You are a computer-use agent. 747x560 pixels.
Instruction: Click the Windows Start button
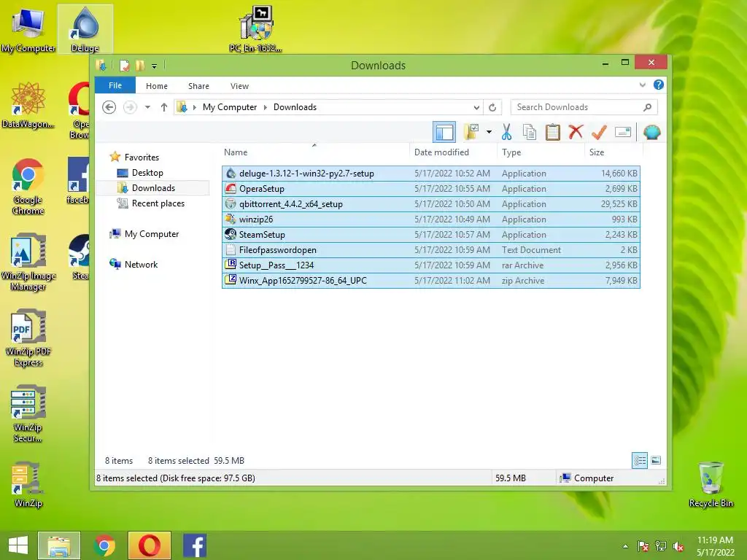(18, 545)
